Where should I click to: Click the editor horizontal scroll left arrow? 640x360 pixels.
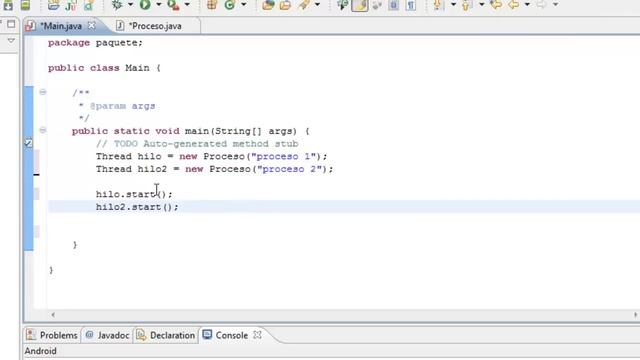pyautogui.click(x=53, y=315)
